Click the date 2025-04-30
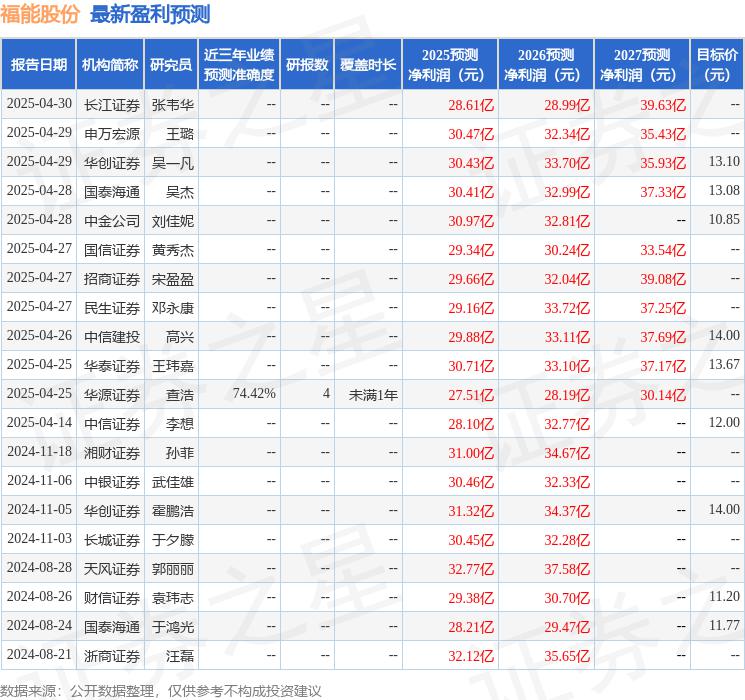The image size is (745, 700). tap(39, 104)
